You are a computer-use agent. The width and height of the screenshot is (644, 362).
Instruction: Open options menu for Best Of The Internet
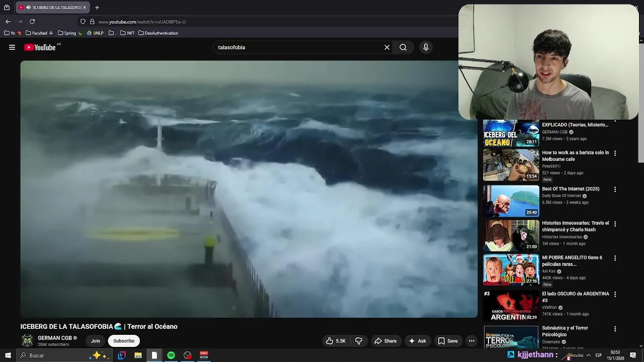coord(615,190)
